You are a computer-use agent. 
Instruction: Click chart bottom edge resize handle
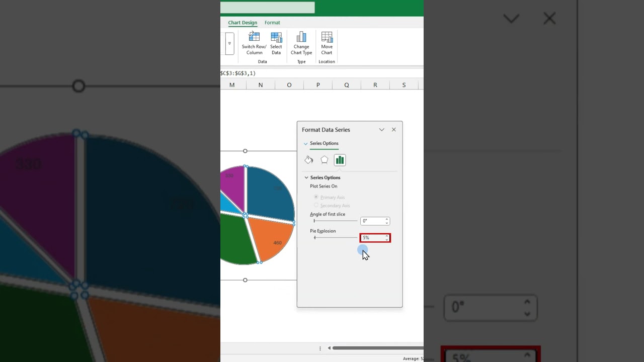click(x=245, y=280)
